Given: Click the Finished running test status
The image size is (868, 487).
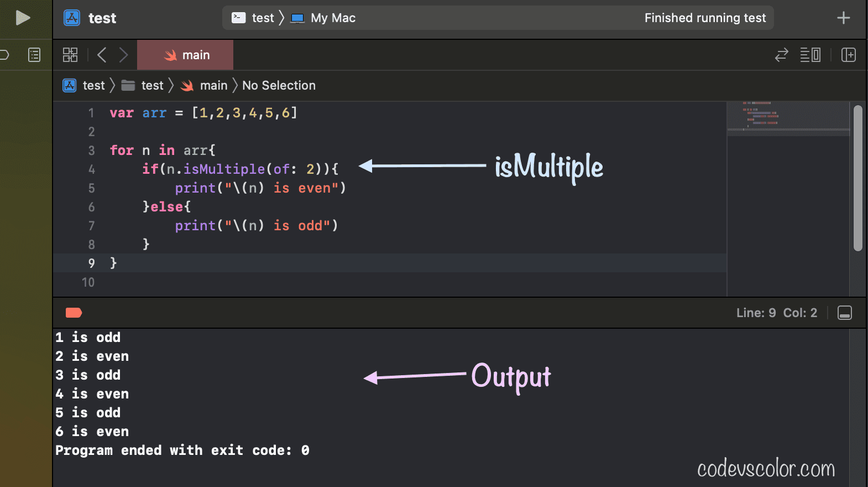Looking at the screenshot, I should coord(705,18).
